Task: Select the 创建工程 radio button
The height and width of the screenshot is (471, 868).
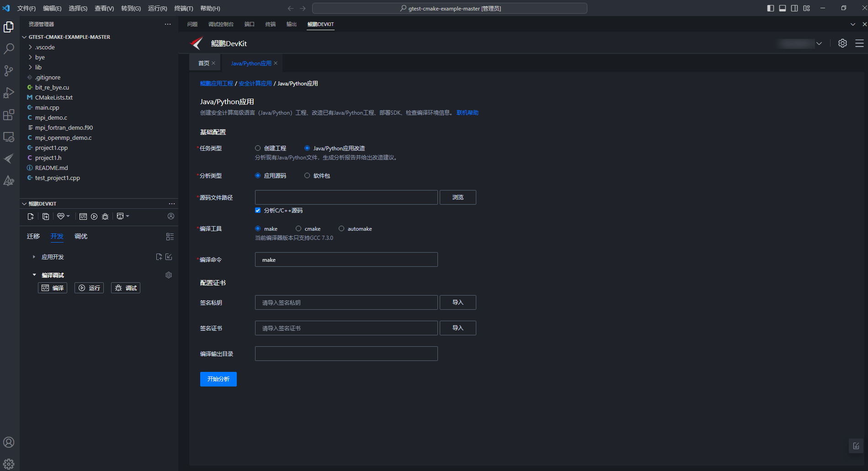Action: click(258, 148)
